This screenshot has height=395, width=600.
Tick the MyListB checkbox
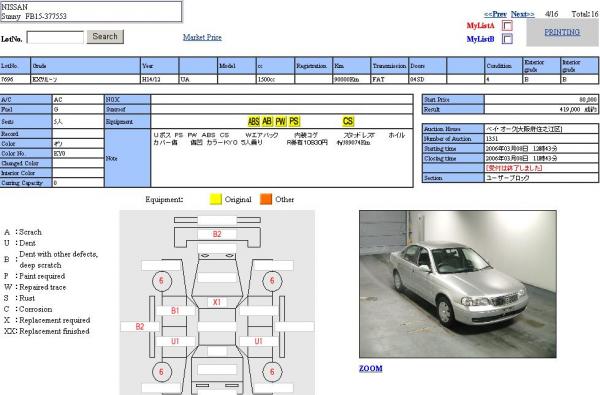pos(507,39)
